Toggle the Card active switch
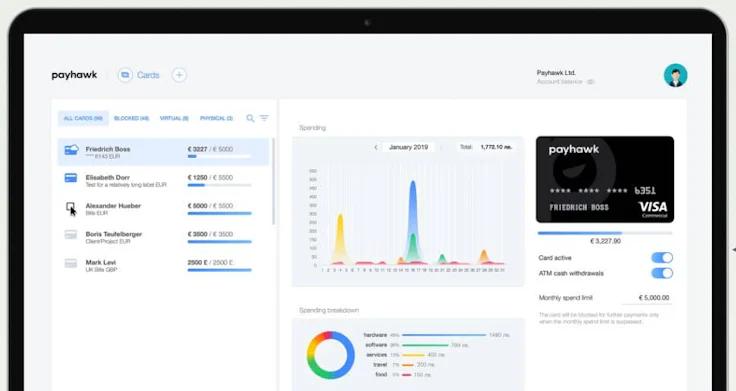Screen dimensions: 736x391 (662, 258)
